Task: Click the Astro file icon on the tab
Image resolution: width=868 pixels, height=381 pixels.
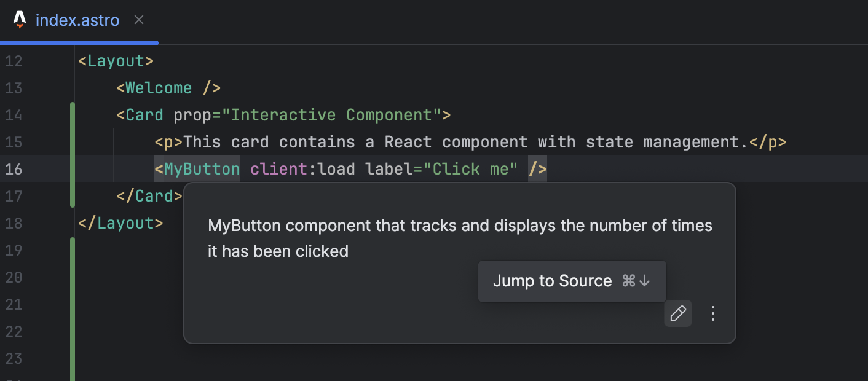Action: (x=18, y=19)
